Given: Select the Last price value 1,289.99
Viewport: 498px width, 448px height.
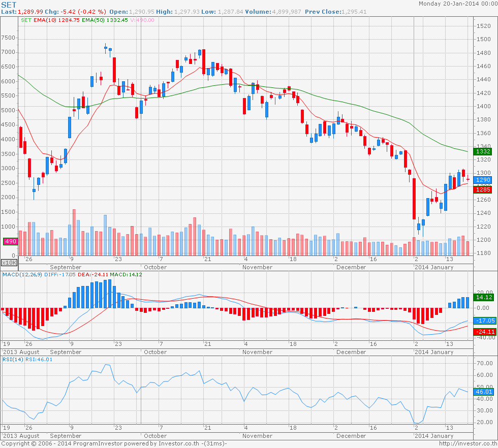Looking at the screenshot, I should 30,12.
